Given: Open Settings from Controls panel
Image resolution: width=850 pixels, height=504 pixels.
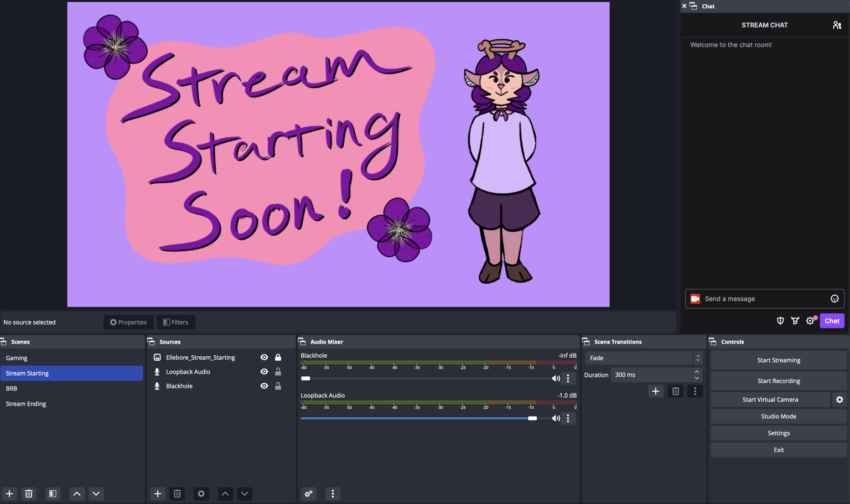Looking at the screenshot, I should point(779,433).
